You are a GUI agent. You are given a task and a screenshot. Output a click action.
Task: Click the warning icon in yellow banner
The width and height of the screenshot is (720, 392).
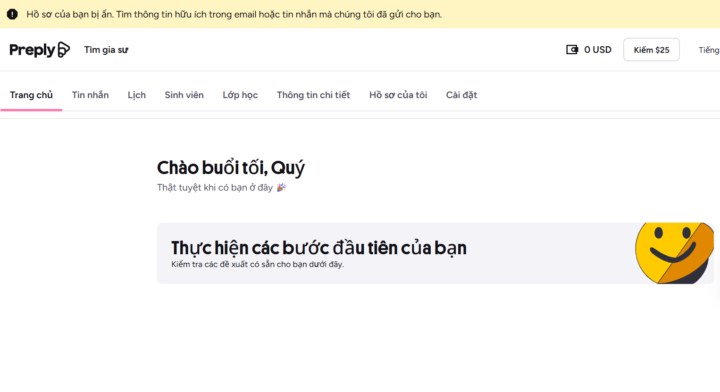(x=12, y=14)
